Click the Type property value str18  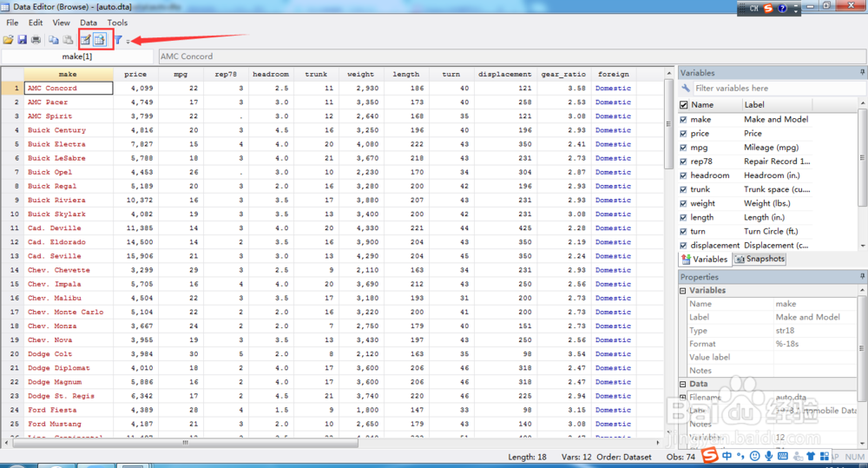[x=785, y=331]
